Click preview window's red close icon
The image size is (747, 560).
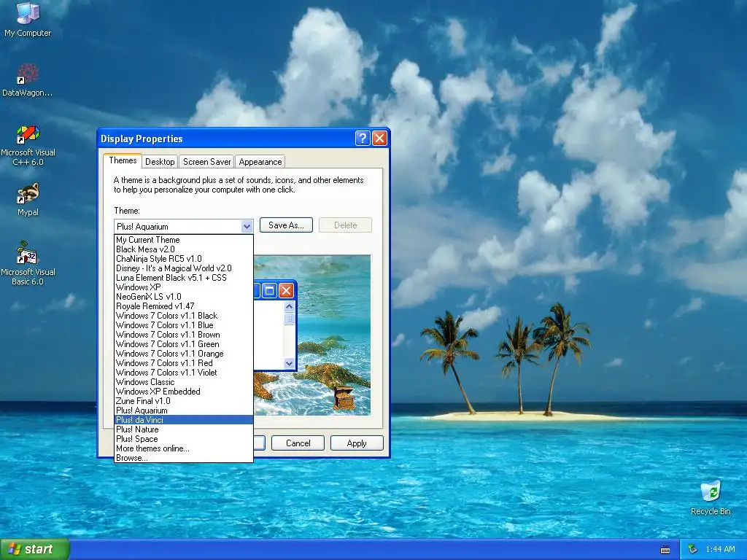point(286,290)
